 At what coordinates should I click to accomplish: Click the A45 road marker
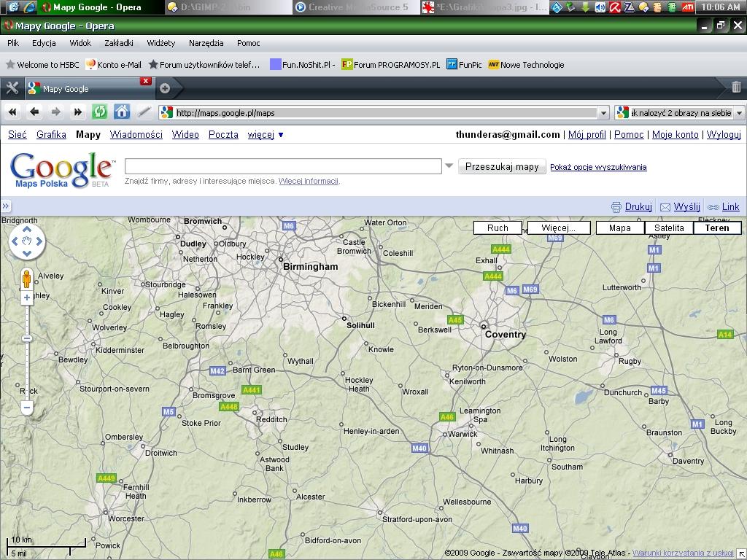point(455,320)
